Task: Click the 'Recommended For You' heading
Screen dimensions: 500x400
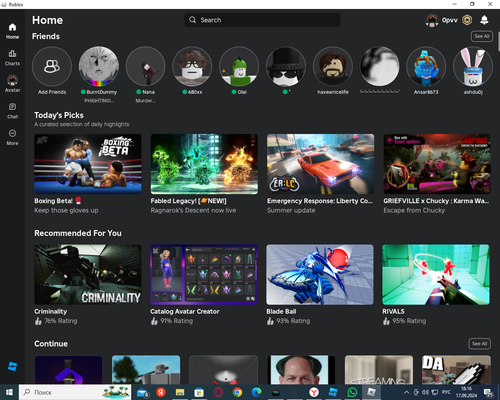Action: tap(78, 233)
